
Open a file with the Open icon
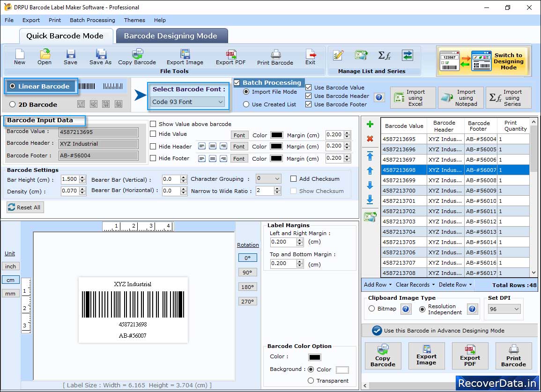point(44,57)
